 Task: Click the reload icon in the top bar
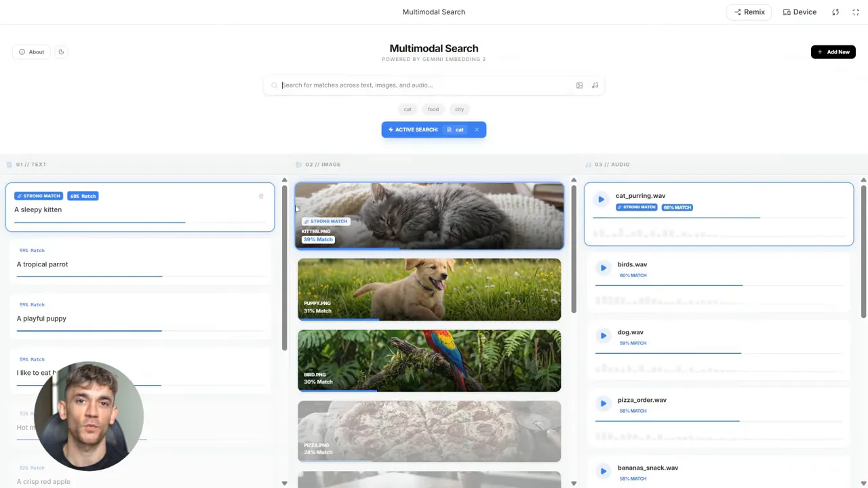coord(835,12)
